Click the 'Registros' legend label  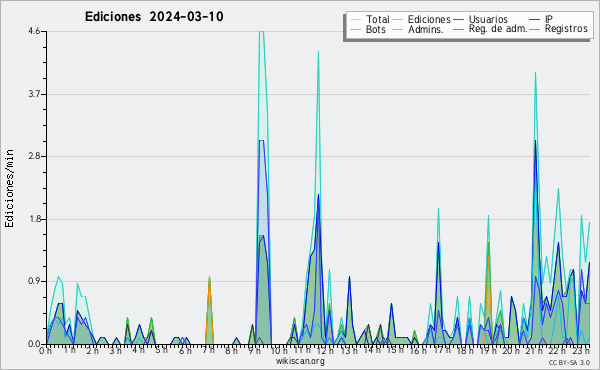point(566,29)
